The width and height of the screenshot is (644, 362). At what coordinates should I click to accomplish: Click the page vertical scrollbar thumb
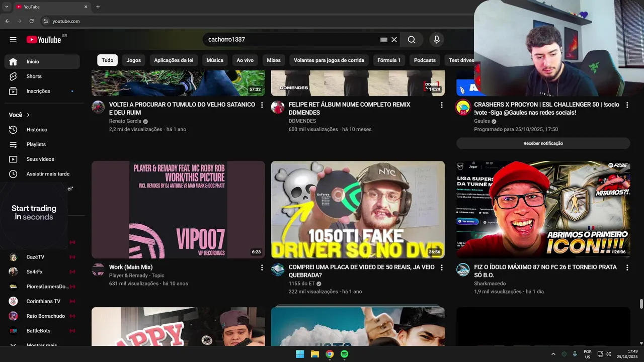point(641,304)
